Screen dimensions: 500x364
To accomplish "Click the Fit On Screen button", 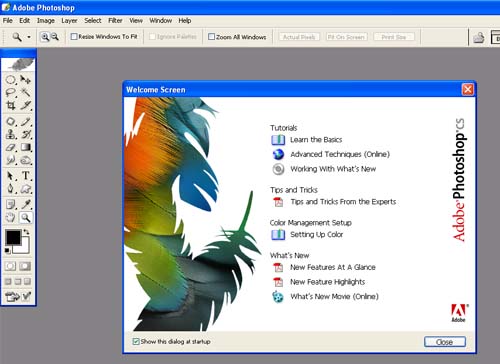I will click(346, 37).
